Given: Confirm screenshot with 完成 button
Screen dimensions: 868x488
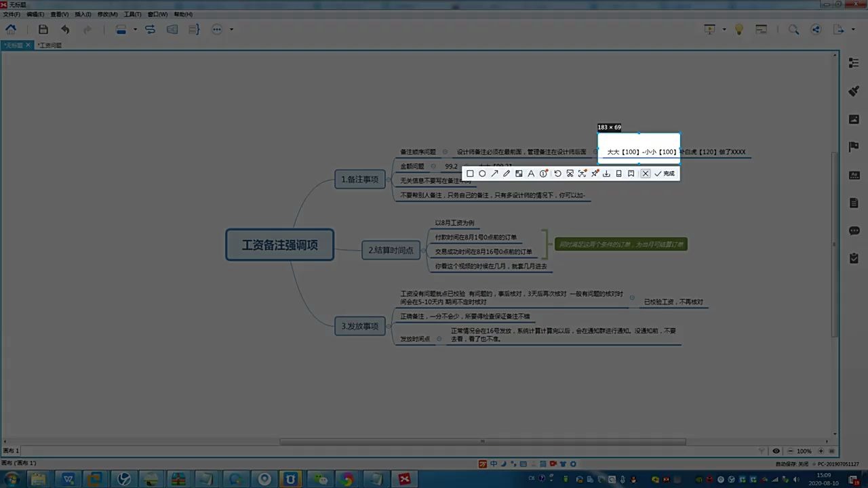Looking at the screenshot, I should [665, 174].
